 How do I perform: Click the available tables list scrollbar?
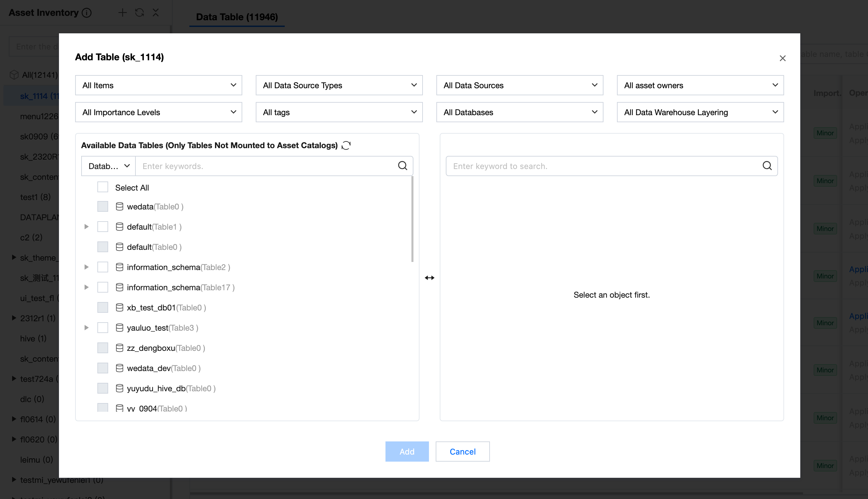click(412, 219)
